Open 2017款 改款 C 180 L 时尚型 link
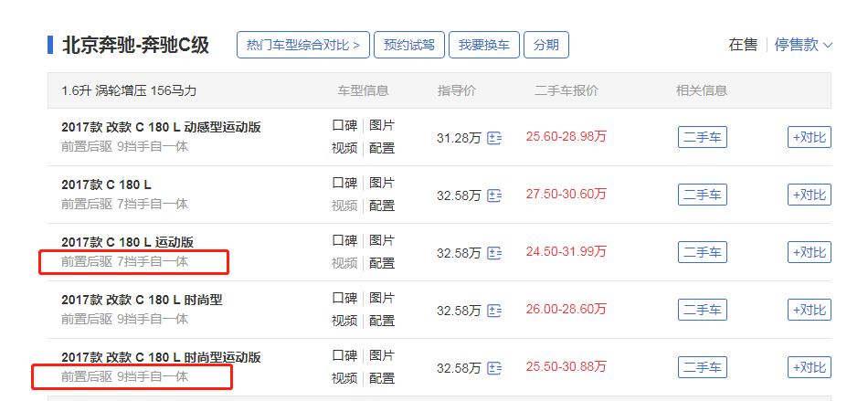 [x=142, y=300]
